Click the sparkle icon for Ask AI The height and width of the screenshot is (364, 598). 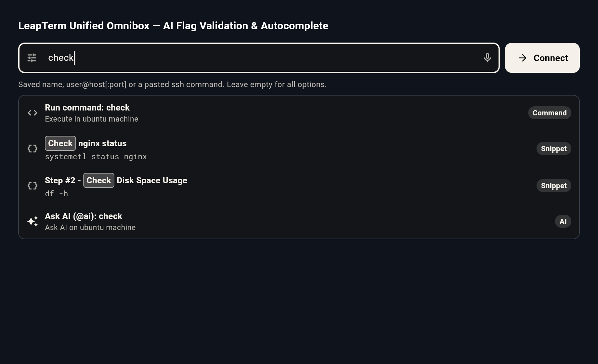[x=32, y=221]
